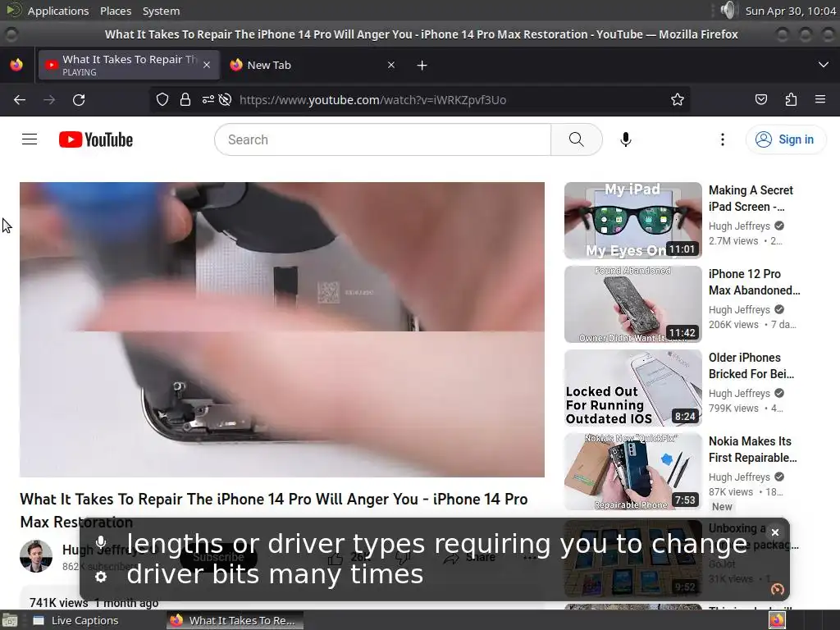Open iPhone 12 Pro Max Abandoned thumbnail

[x=632, y=304]
